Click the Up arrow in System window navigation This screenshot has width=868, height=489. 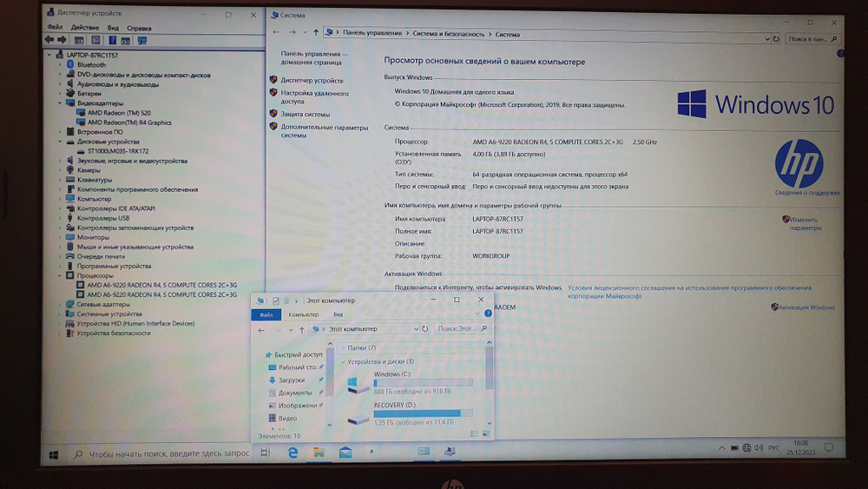[x=316, y=33]
